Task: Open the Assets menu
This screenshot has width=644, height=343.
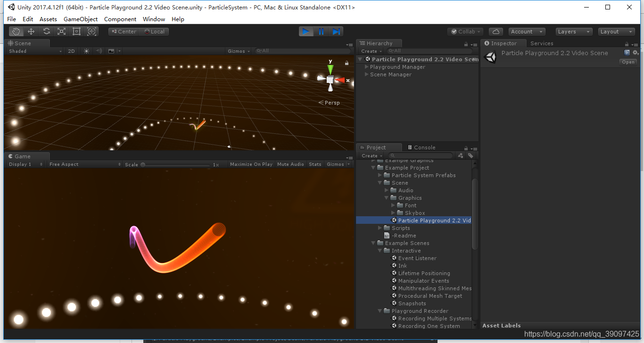Action: coord(48,19)
